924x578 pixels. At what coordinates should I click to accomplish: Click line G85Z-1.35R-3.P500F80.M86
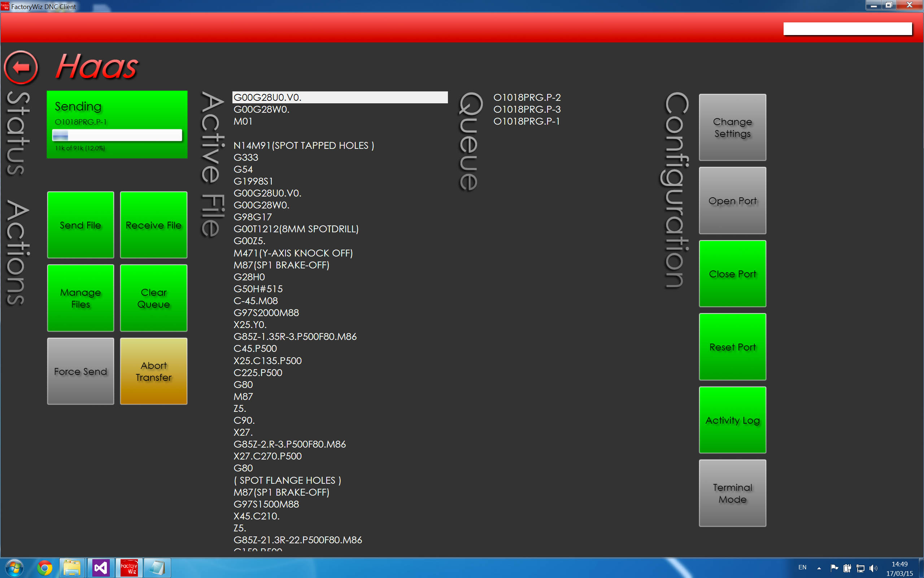coord(295,337)
